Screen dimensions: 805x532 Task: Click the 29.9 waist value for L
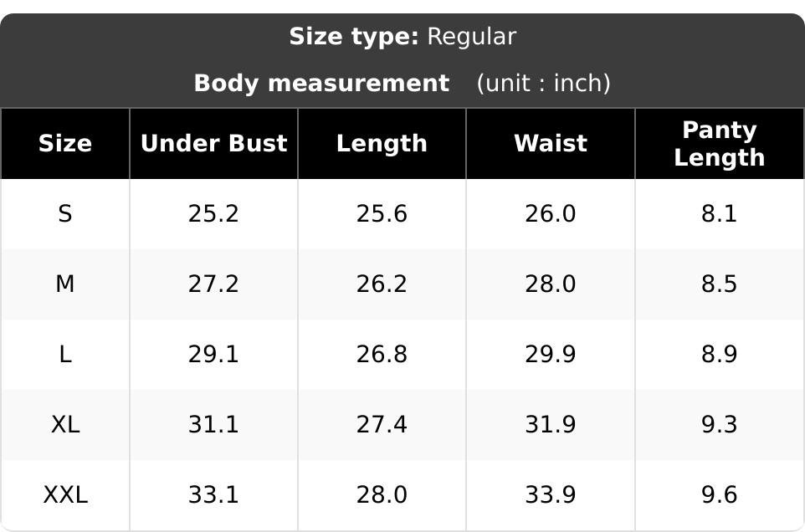(551, 355)
